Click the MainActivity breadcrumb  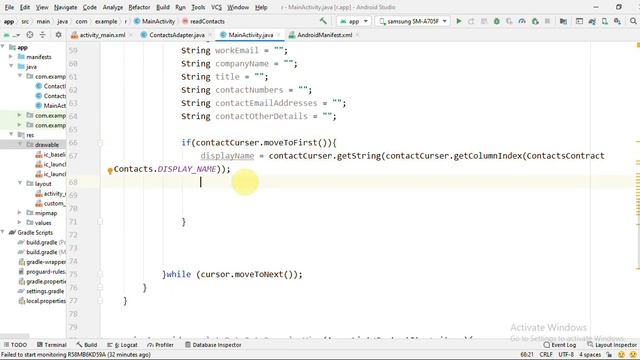point(155,21)
